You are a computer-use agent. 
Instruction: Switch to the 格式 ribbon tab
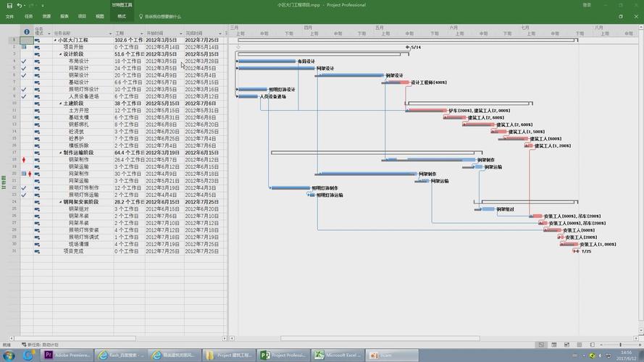pyautogui.click(x=121, y=16)
